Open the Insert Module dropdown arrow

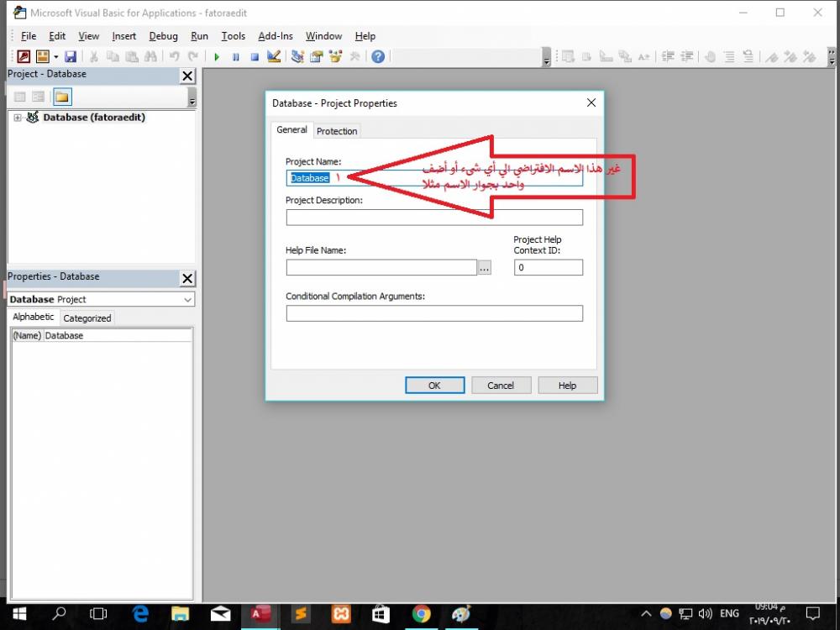point(55,57)
